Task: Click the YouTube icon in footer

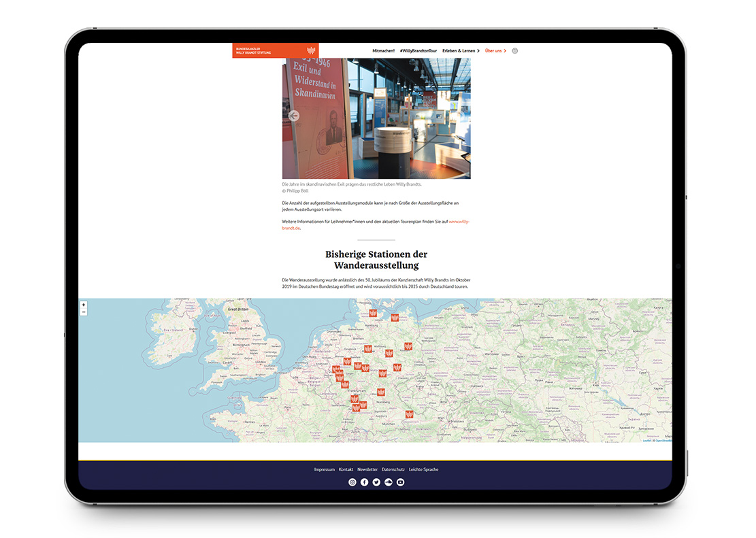Action: [x=401, y=482]
